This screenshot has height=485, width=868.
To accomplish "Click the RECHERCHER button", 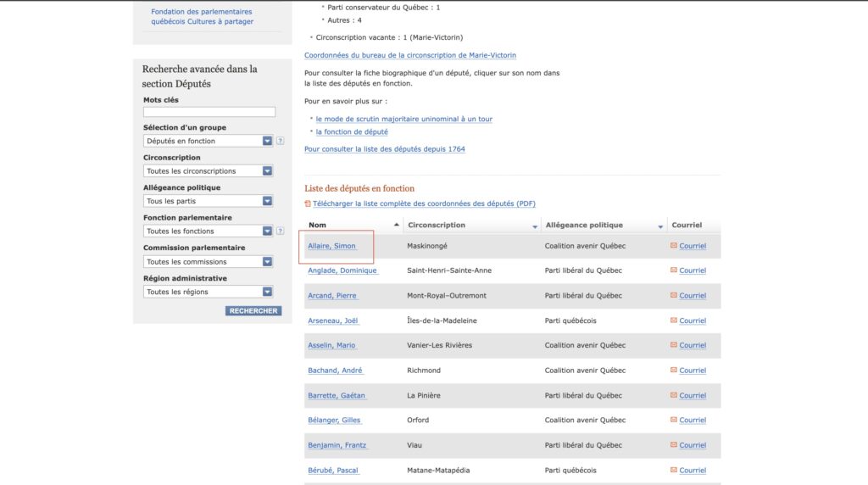I will click(x=253, y=311).
